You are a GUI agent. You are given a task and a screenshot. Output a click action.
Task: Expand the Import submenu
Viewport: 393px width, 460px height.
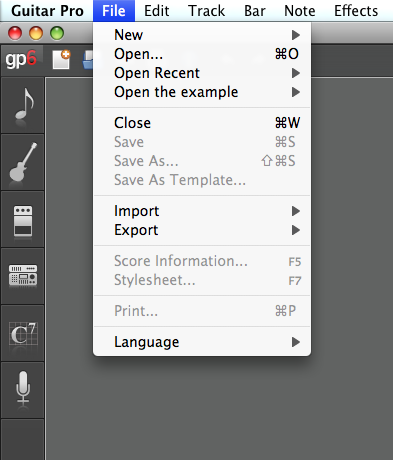click(x=202, y=211)
